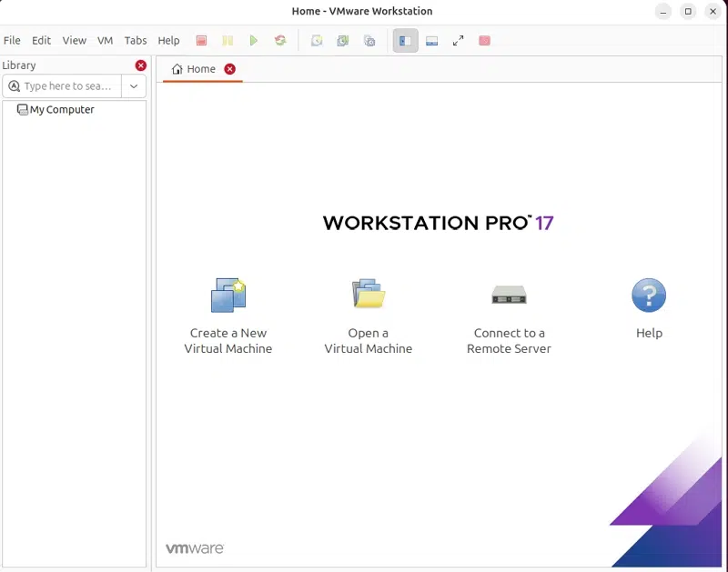728x572 pixels.
Task: Toggle the thumbnail bar toolbar button
Action: [431, 41]
